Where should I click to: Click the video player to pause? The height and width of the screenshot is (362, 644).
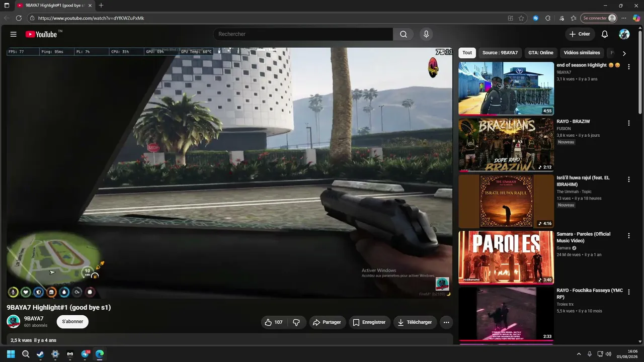229,172
